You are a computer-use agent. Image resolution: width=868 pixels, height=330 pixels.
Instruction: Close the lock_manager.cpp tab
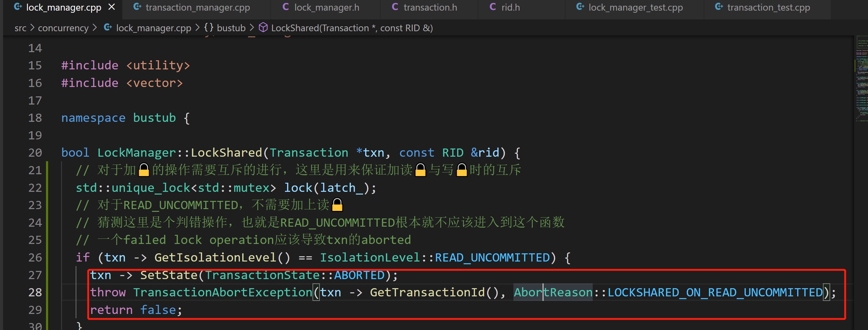(112, 7)
